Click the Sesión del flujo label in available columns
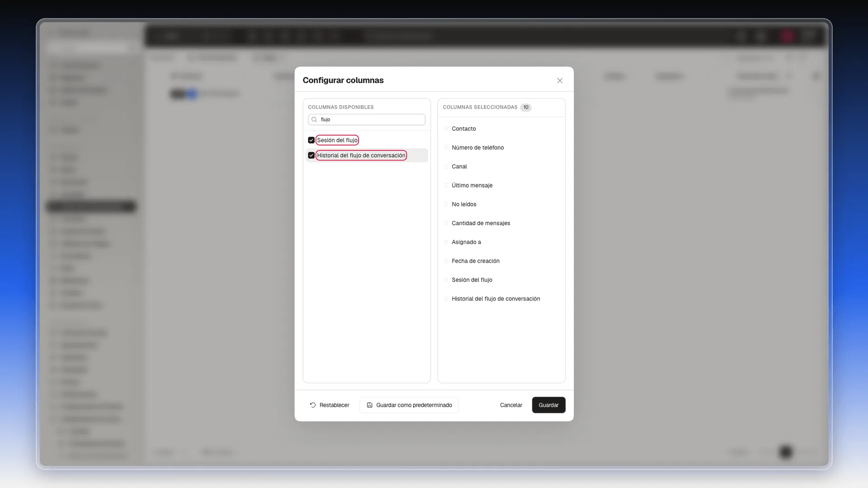Viewport: 868px width, 488px height. (x=337, y=140)
